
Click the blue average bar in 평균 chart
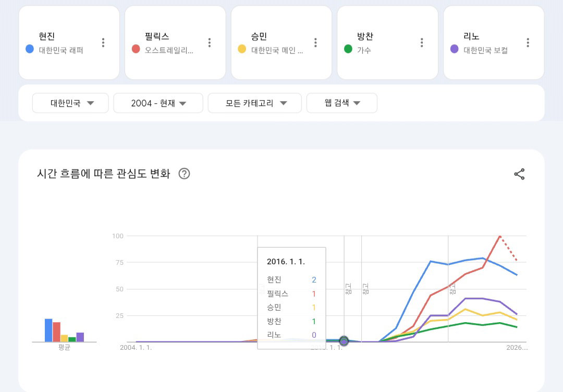[48, 330]
